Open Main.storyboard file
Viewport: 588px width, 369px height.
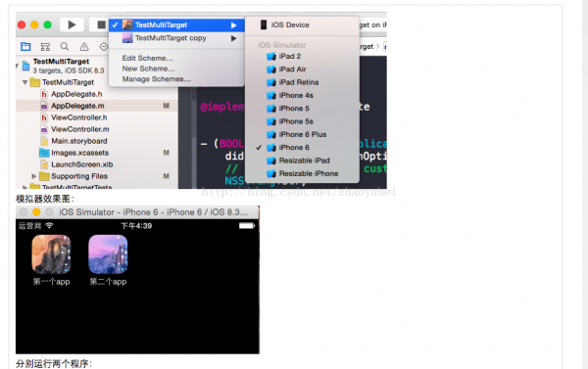click(79, 141)
